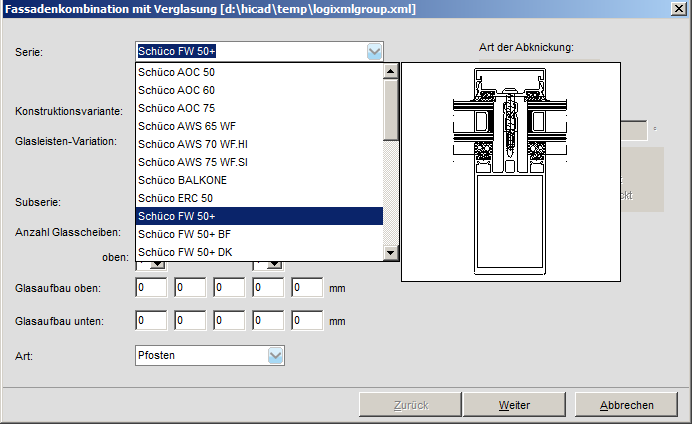
Task: Pick Schüco AWS 75 WF.SI option
Action: [x=259, y=162]
